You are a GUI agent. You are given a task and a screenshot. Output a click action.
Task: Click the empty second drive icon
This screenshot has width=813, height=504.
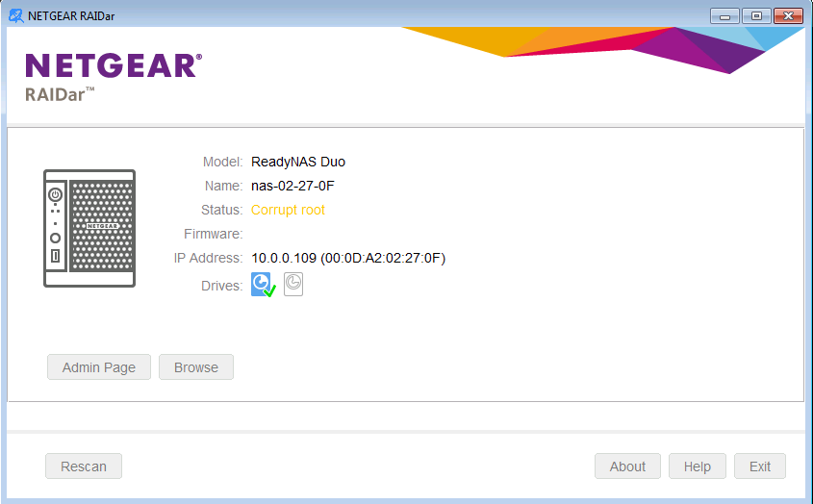[293, 284]
